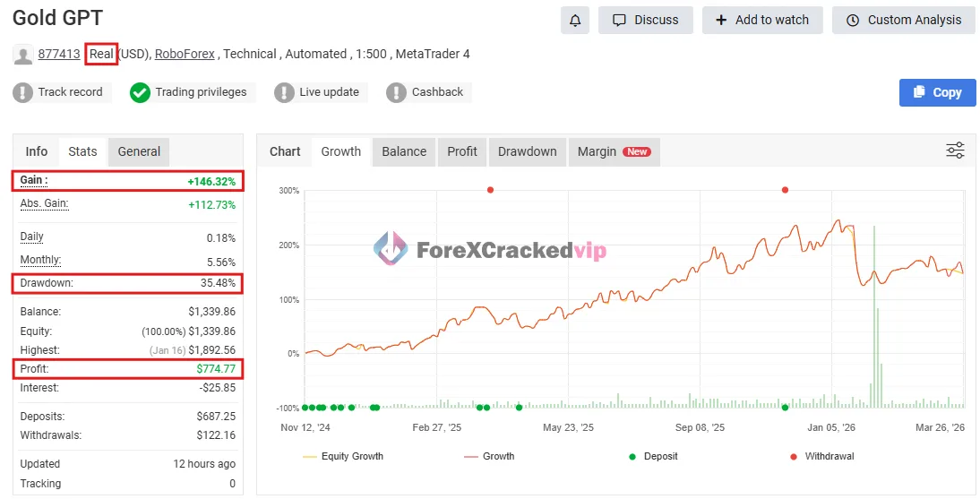This screenshot has height=499, width=980.
Task: Add this system to watch list
Action: (762, 20)
